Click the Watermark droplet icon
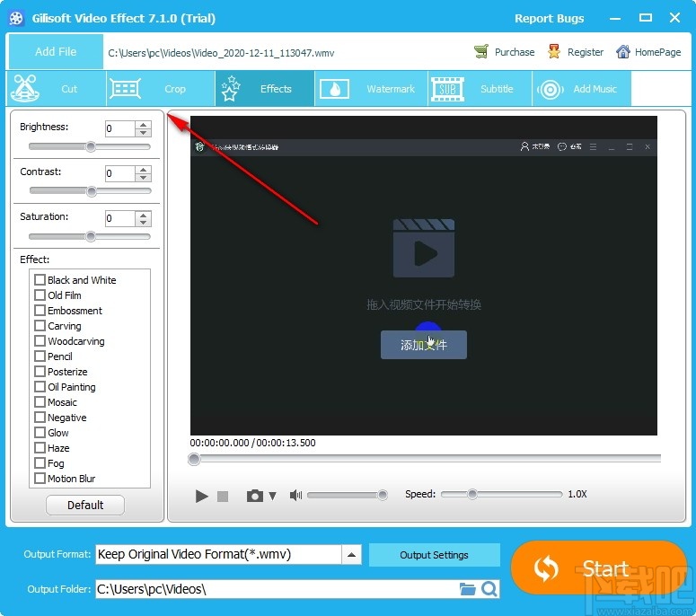 click(335, 89)
